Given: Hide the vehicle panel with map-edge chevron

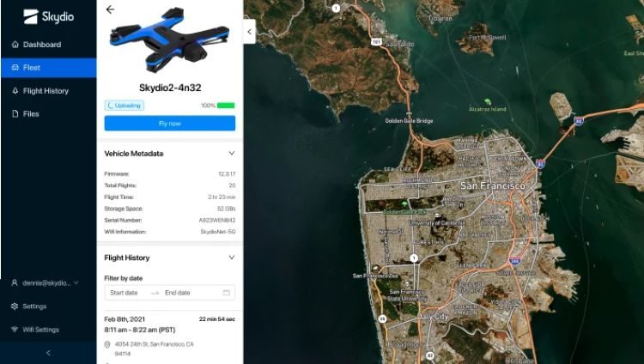Looking at the screenshot, I should click(249, 32).
